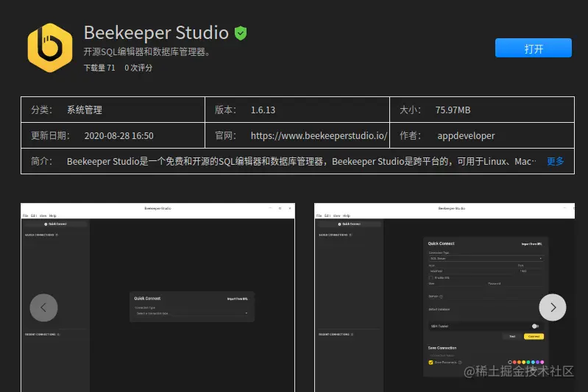
Task: Go to next screenshot arrow
Action: pos(553,307)
